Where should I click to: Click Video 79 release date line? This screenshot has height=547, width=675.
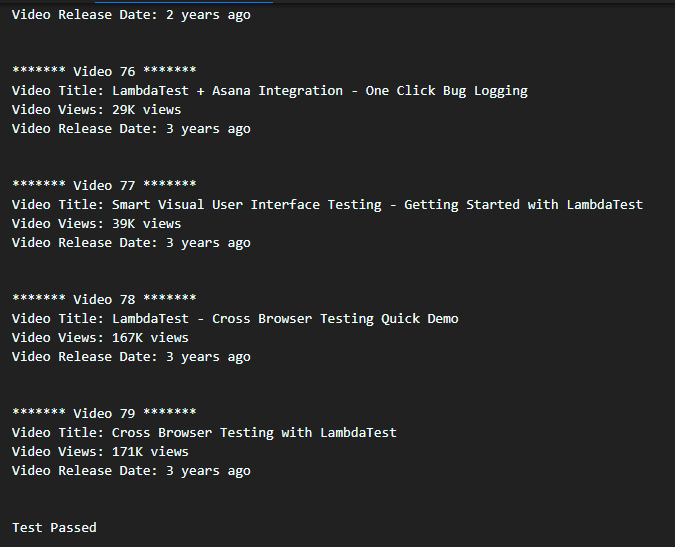pos(130,470)
